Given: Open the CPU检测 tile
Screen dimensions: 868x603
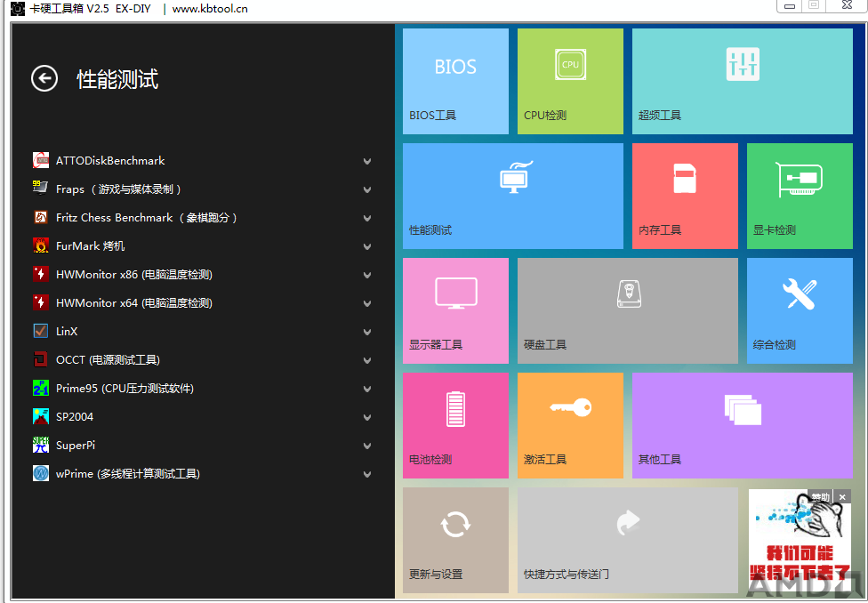Looking at the screenshot, I should (570, 82).
